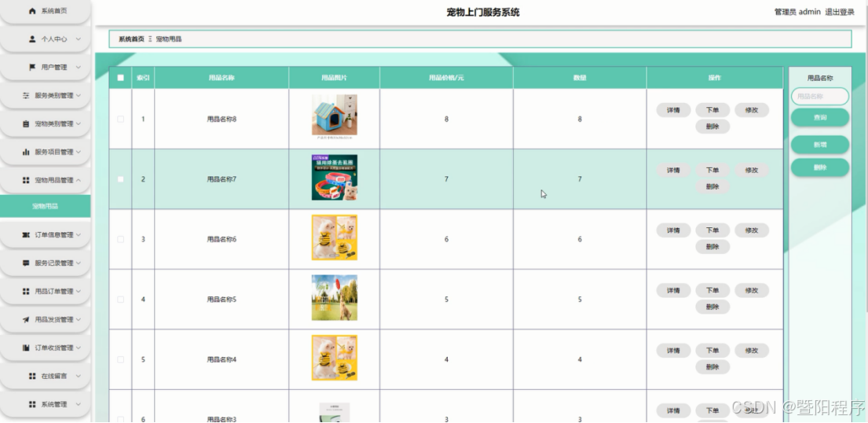The image size is (868, 423).
Task: Click the paper plane icon of 用品发货管理
Action: pyautogui.click(x=25, y=320)
